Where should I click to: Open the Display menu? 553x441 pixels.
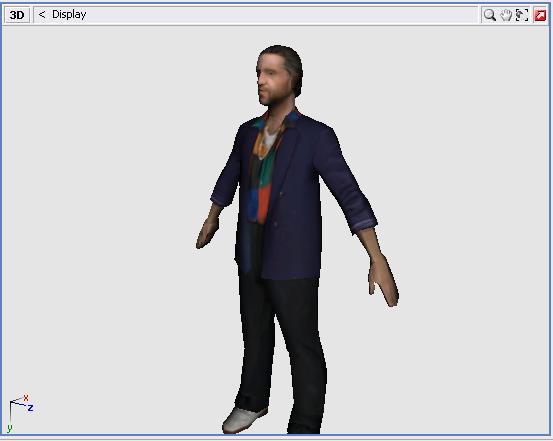click(69, 14)
